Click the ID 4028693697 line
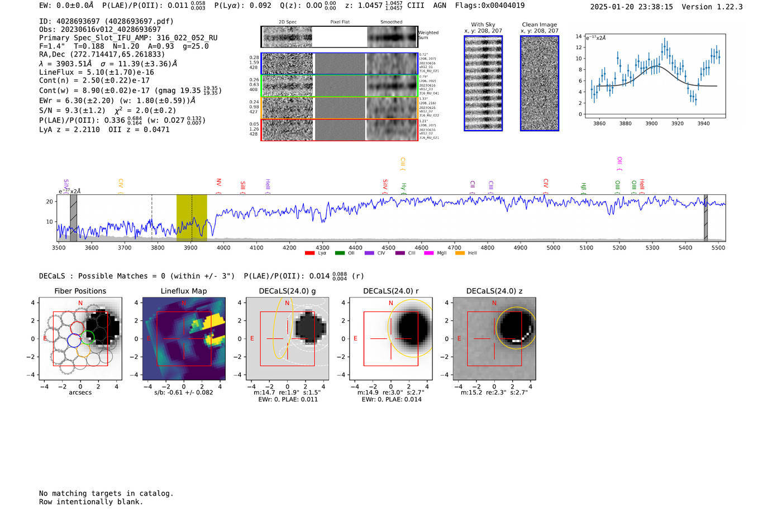Screen dimensions: 782x532 pos(106,21)
